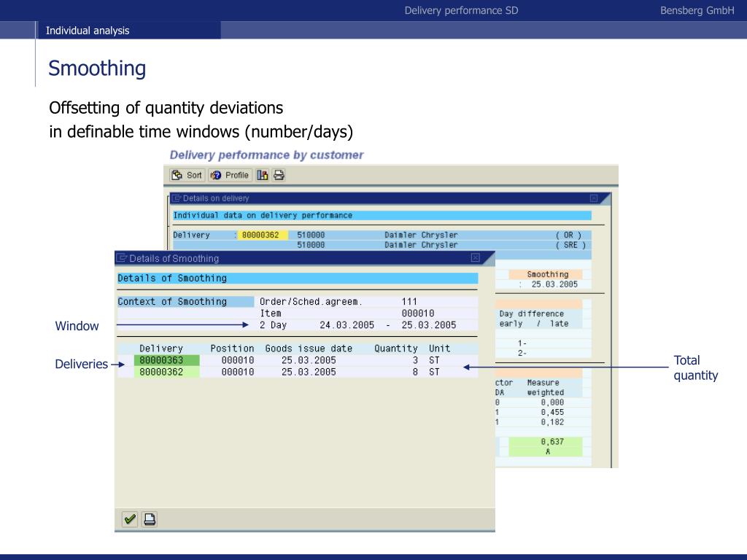This screenshot has height=560, width=747.
Task: Click the printer icon in the top toolbar
Action: [279, 175]
